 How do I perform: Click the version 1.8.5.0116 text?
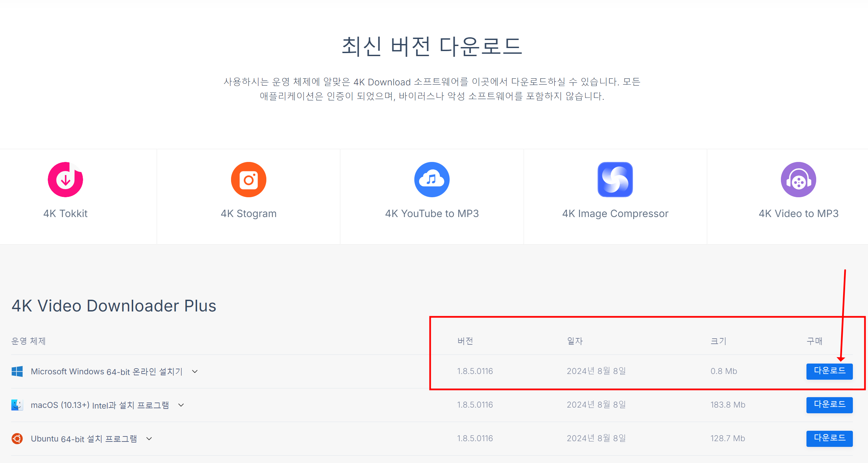475,371
